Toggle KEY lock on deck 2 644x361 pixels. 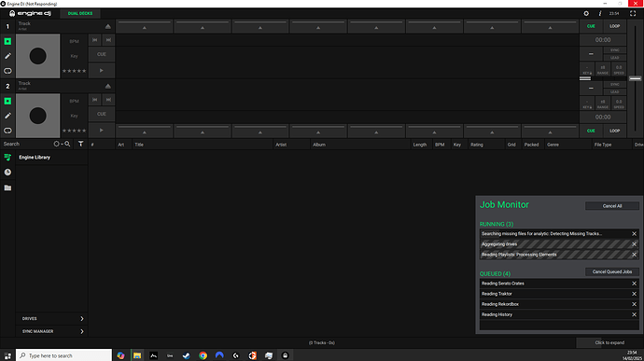[x=587, y=104]
